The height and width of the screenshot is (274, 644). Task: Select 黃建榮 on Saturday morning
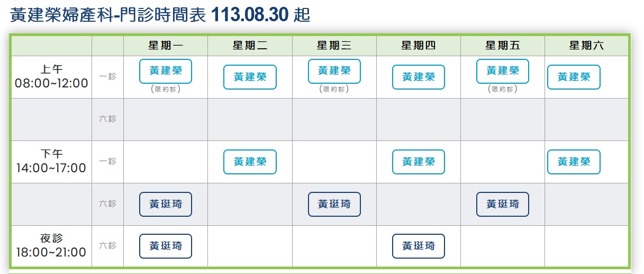[574, 77]
